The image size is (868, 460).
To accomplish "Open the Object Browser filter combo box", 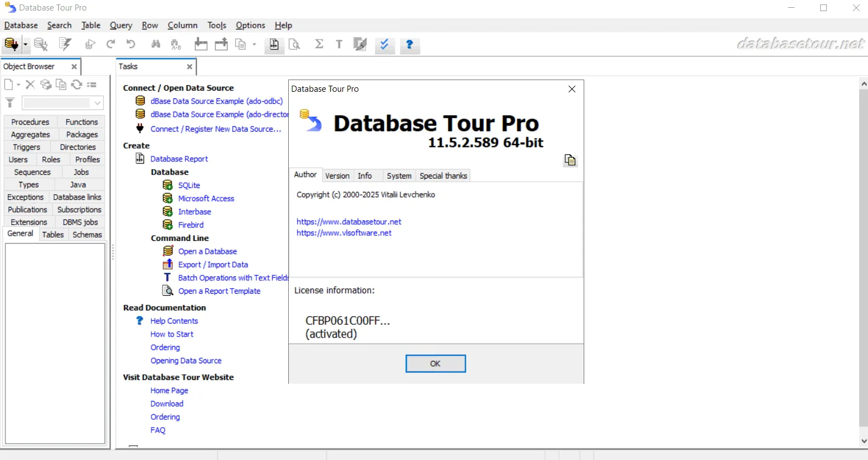I will 62,103.
